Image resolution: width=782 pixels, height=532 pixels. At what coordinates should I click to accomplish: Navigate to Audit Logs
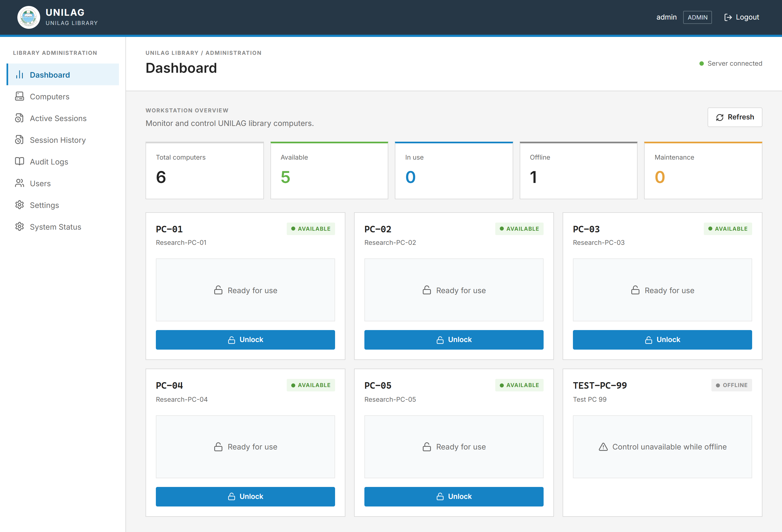tap(63, 161)
